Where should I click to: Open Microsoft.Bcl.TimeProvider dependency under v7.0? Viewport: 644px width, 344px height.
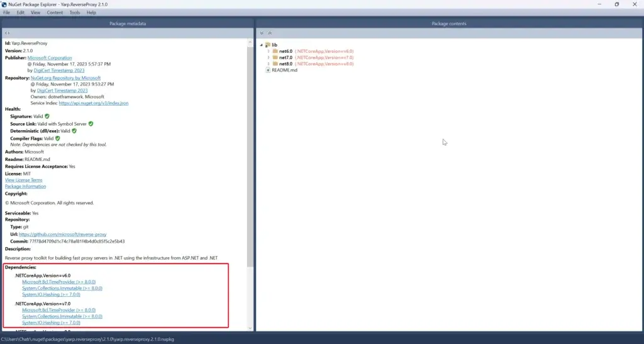pos(58,310)
